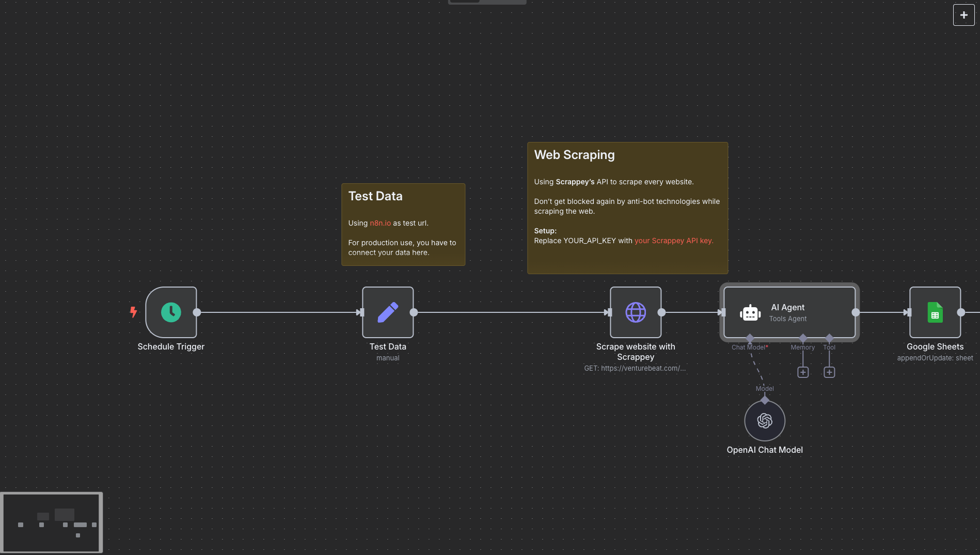Click the Test Data output connector
Image resolution: width=980 pixels, height=555 pixels.
pos(414,312)
